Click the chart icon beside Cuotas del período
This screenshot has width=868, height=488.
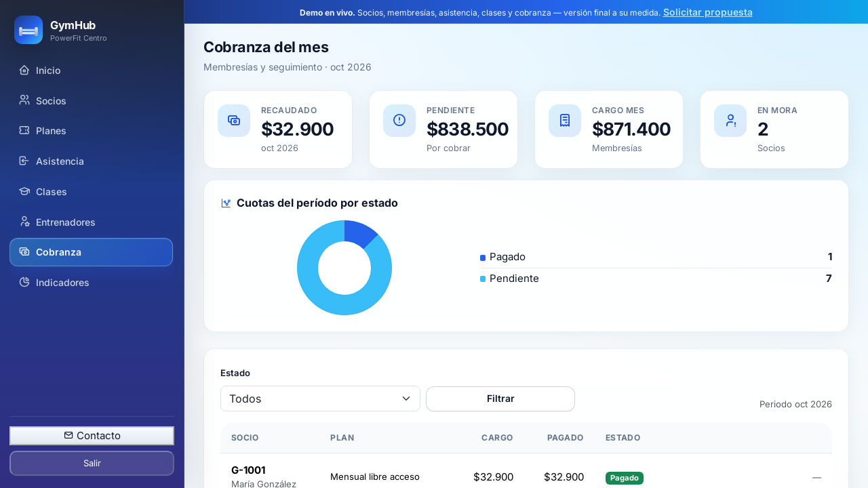[226, 203]
